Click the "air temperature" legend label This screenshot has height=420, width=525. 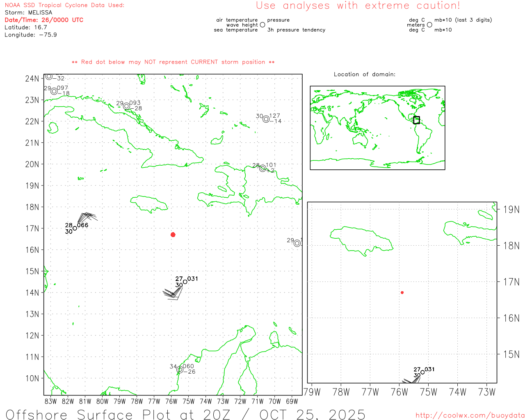pyautogui.click(x=237, y=20)
